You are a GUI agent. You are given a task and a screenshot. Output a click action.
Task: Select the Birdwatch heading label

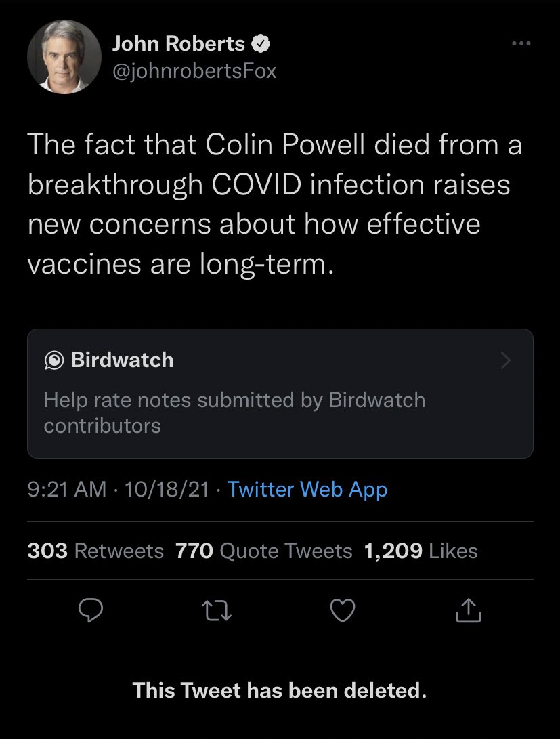pos(122,360)
